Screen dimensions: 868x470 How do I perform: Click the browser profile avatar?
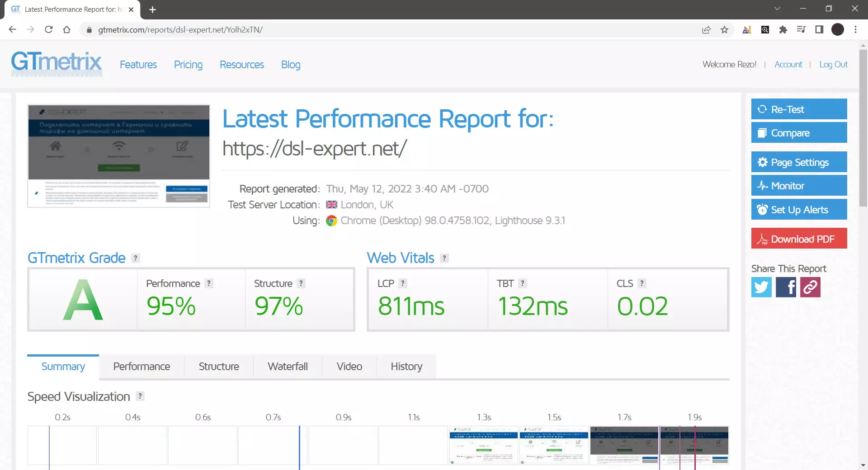pyautogui.click(x=838, y=30)
